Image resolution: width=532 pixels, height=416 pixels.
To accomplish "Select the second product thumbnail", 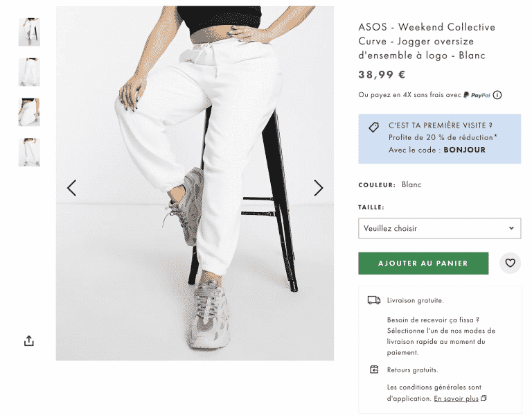I will pos(29,72).
